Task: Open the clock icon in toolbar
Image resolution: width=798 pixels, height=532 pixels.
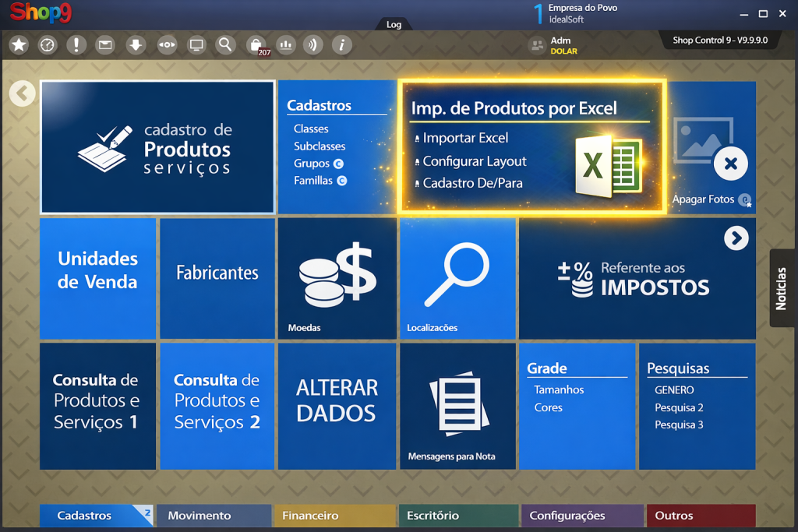Action: point(48,45)
